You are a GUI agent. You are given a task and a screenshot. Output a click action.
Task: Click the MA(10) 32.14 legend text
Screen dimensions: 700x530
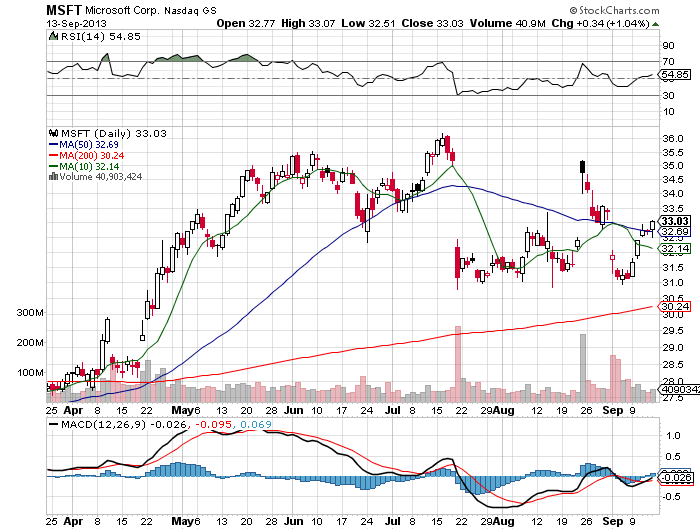[x=89, y=167]
